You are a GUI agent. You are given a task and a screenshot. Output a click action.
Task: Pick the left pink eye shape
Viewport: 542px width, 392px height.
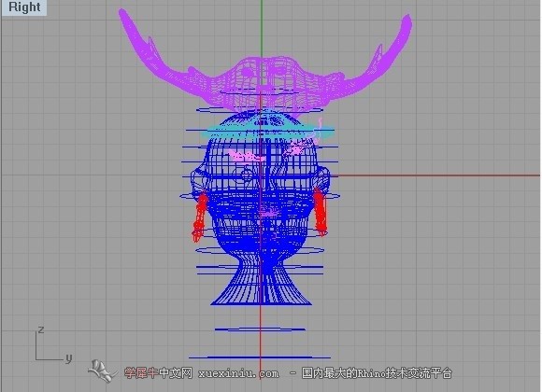[x=245, y=156]
